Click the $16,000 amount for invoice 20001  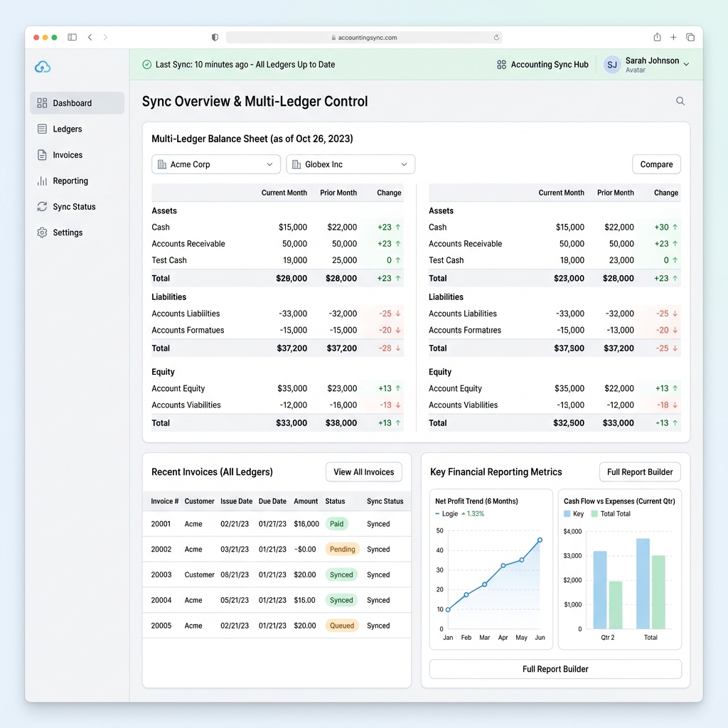click(x=306, y=524)
